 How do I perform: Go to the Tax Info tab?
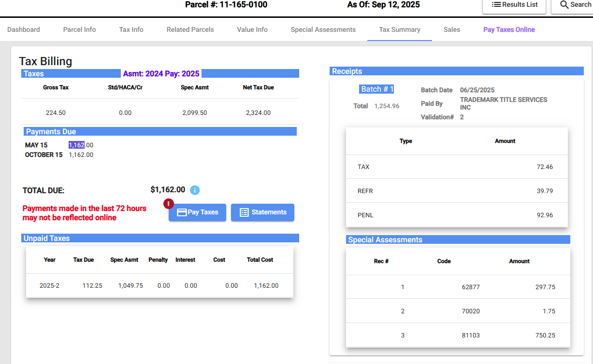pyautogui.click(x=131, y=29)
